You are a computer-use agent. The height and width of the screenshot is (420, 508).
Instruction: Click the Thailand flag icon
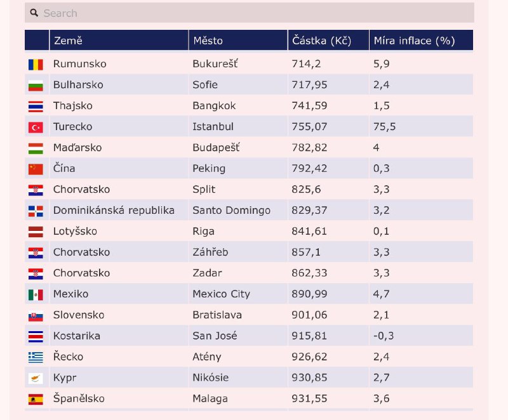(36, 106)
